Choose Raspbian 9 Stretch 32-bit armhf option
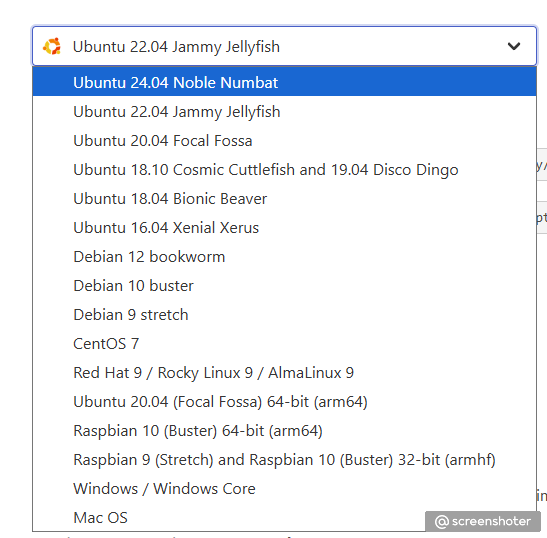The height and width of the screenshot is (538, 547). click(284, 459)
